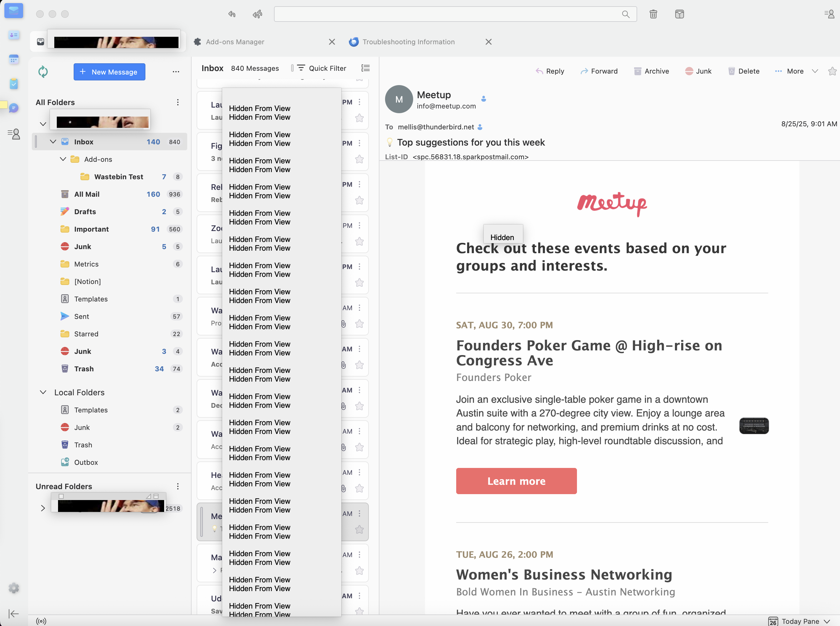Click the Learn more button

tap(516, 481)
